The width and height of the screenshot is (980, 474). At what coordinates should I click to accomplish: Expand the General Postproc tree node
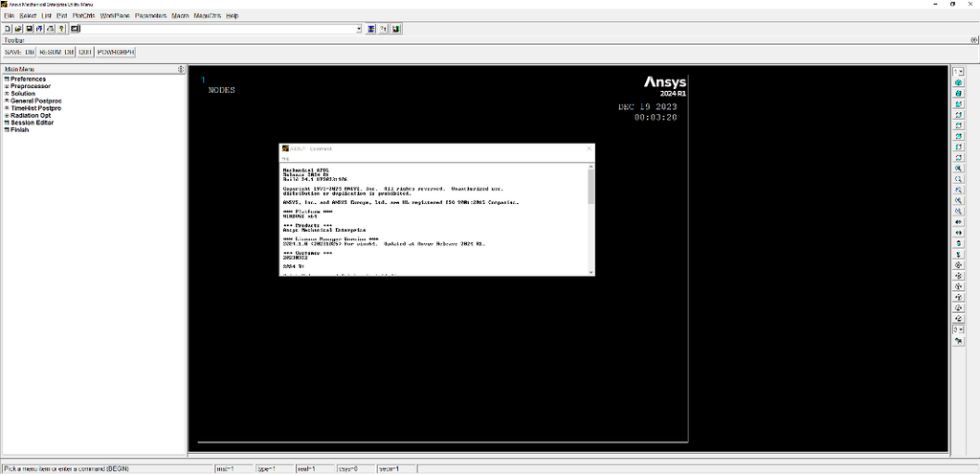pyautogui.click(x=7, y=101)
